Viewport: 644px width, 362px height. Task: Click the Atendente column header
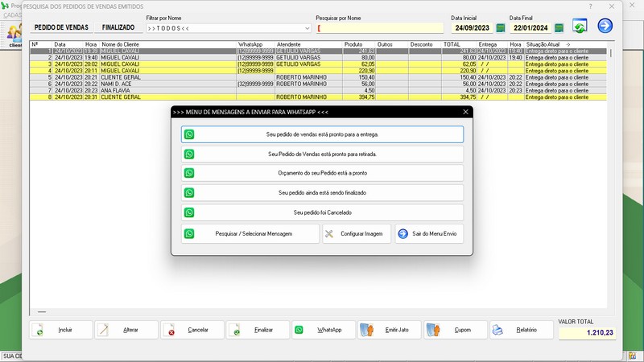[x=308, y=44]
